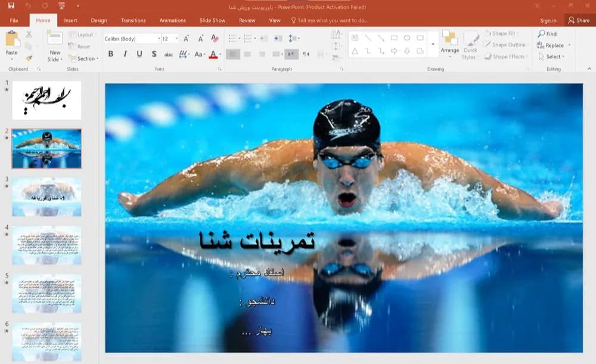Apply text shadow with the S icon
Screen dimensions: 596x364
154,54
